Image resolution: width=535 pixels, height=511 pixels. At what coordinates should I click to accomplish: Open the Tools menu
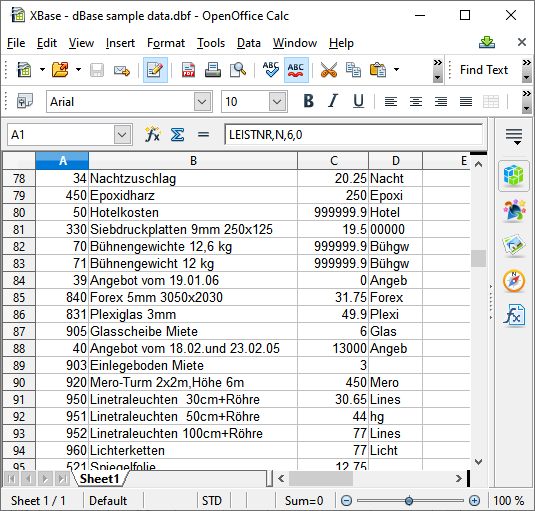[211, 43]
